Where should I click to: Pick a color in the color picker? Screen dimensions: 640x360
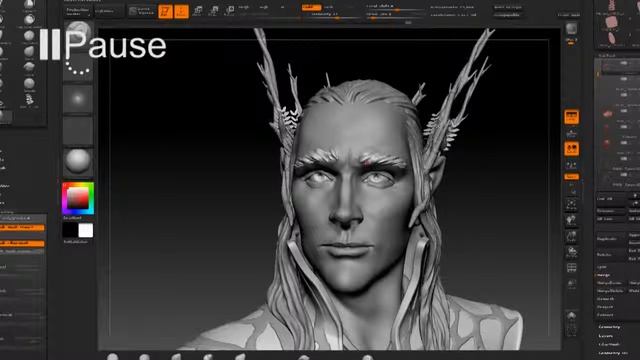tap(78, 198)
